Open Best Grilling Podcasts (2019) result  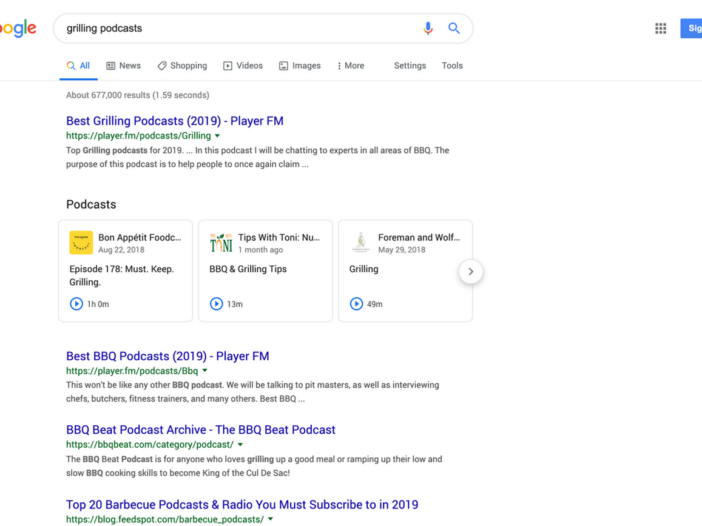[175, 121]
